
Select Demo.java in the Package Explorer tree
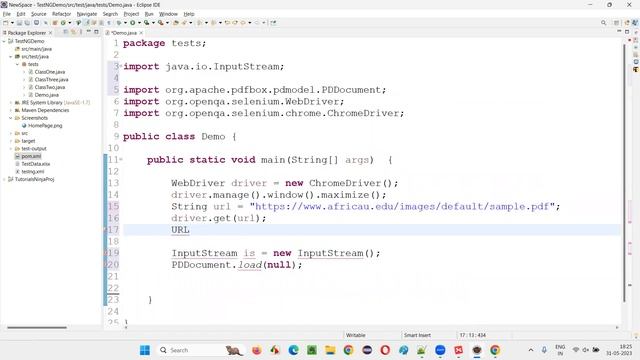click(47, 95)
